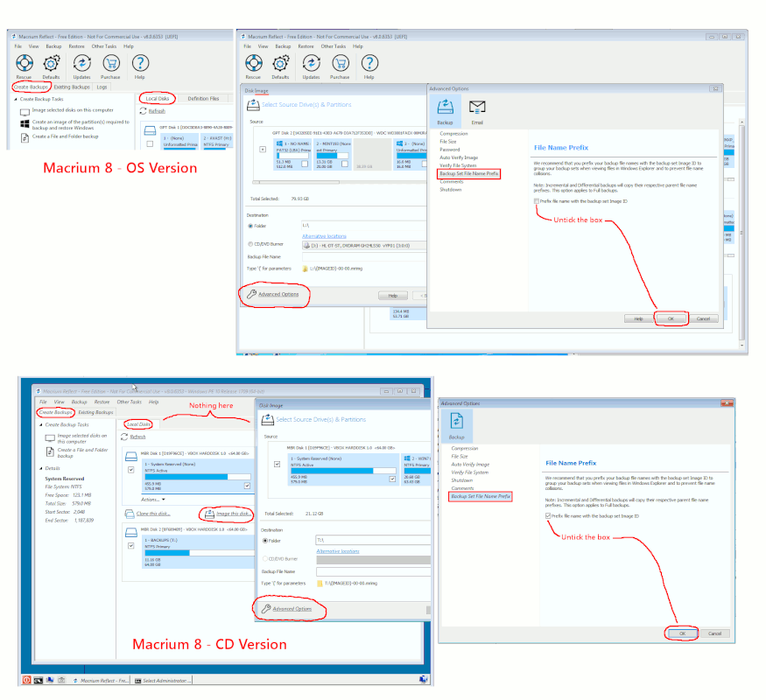Open Backup menu in CD-version window
Screen dimensions: 766x700
pyautogui.click(x=79, y=402)
